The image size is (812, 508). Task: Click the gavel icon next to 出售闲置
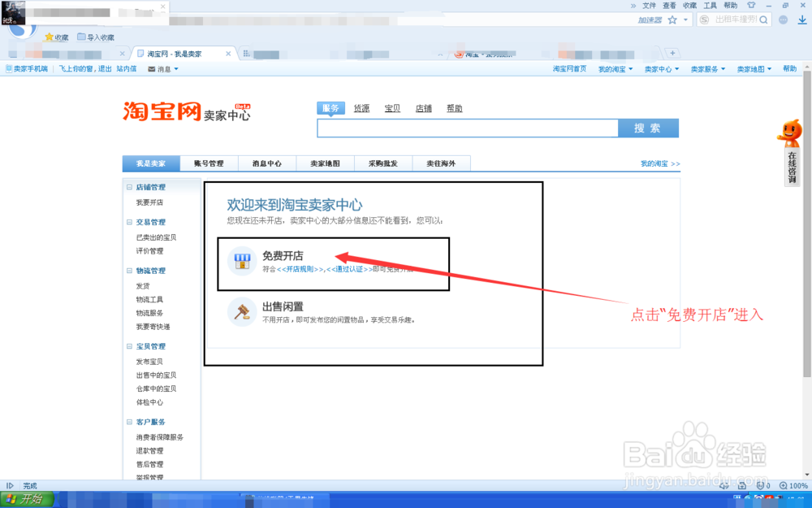coord(241,313)
